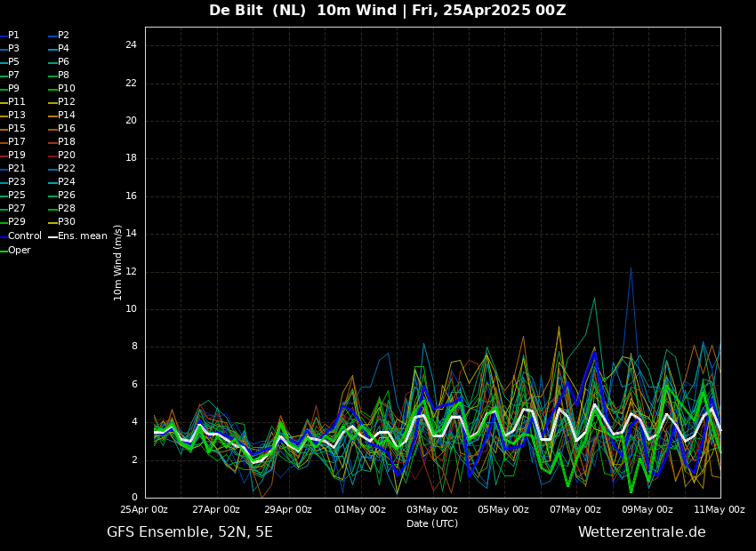The width and height of the screenshot is (756, 551).
Task: Click the GFS Ensemble, 52N, 5E caption
Action: pyautogui.click(x=189, y=532)
